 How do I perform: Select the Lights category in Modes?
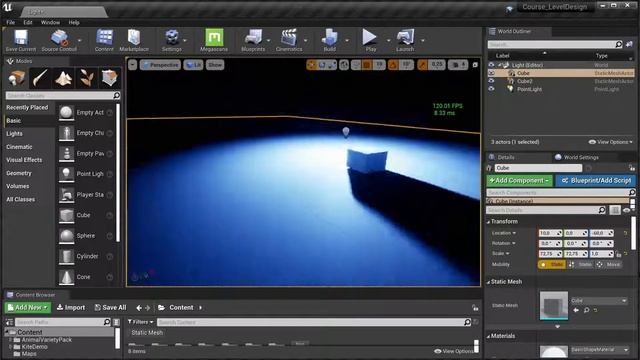pos(14,134)
